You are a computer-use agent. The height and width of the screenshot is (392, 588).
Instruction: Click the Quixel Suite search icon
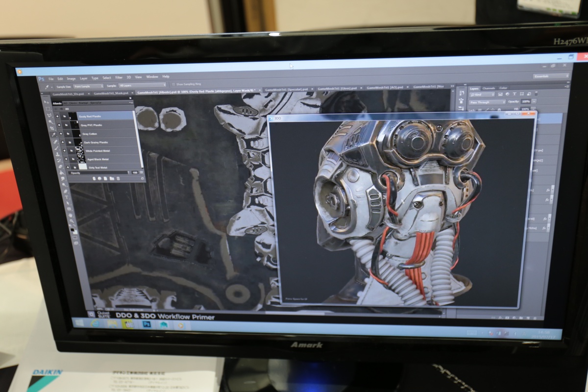coord(92,314)
